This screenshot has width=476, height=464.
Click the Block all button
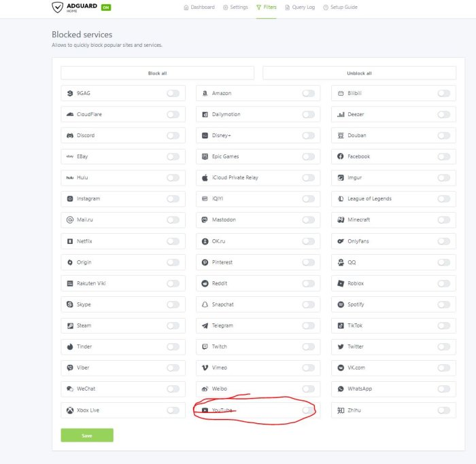pos(157,73)
